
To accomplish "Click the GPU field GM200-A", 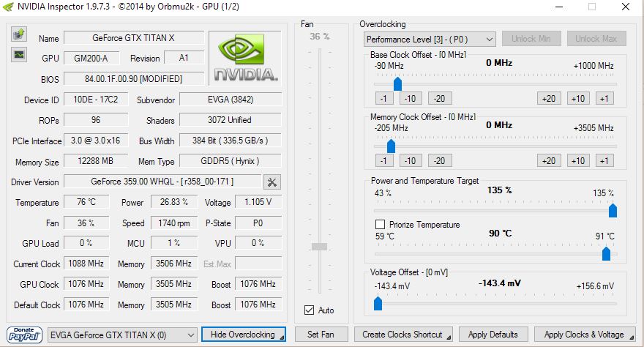I will pos(91,59).
